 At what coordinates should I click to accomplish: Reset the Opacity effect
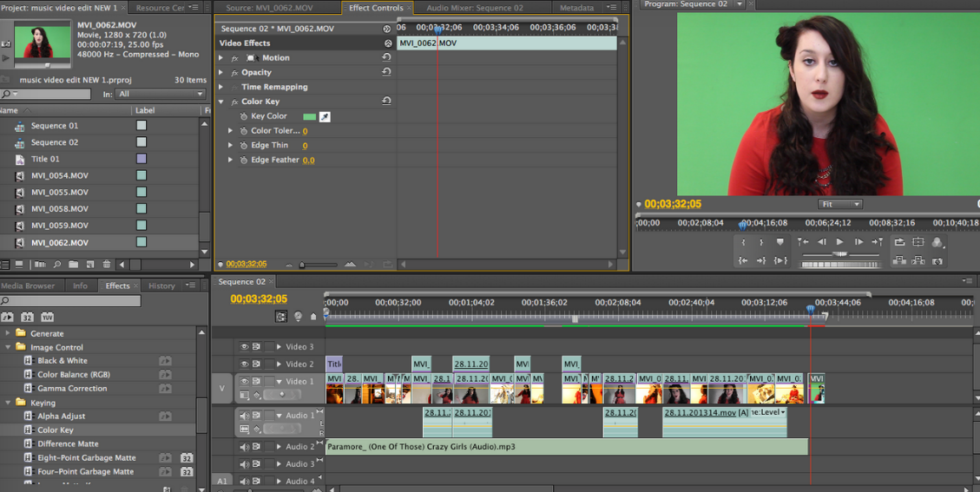pyautogui.click(x=386, y=71)
